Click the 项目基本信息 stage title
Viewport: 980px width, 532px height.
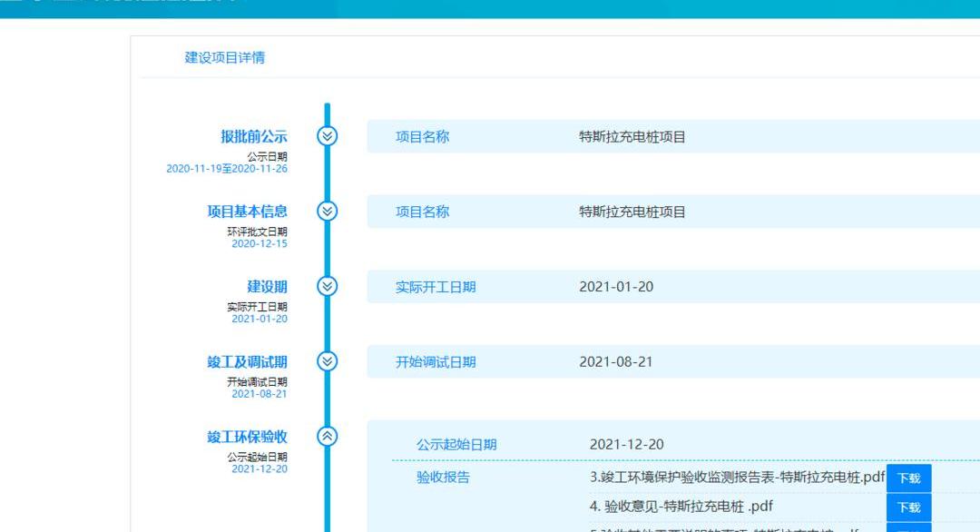pos(247,212)
